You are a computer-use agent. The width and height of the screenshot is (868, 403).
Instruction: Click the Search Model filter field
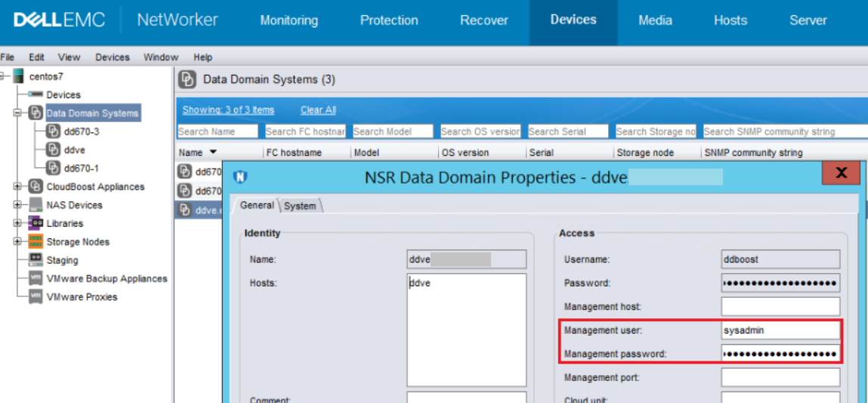coord(393,132)
